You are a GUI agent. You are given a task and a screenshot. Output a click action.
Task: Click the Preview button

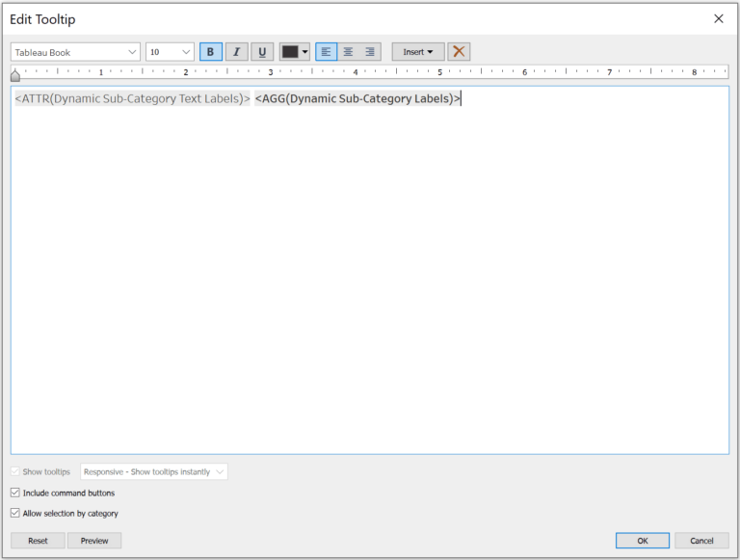tap(94, 541)
